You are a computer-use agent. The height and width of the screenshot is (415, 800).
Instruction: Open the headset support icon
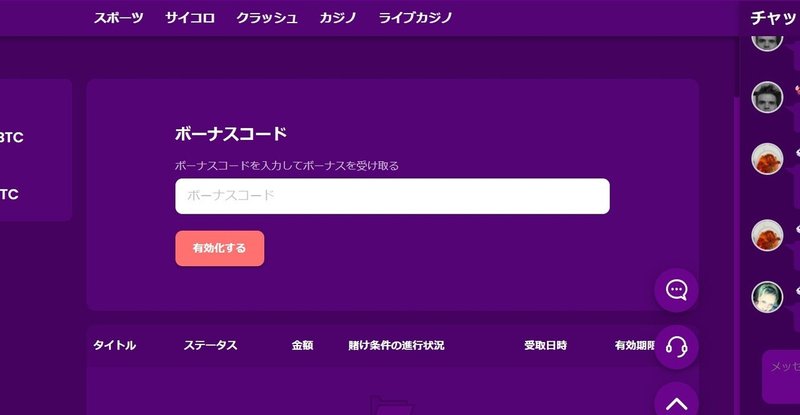[677, 347]
